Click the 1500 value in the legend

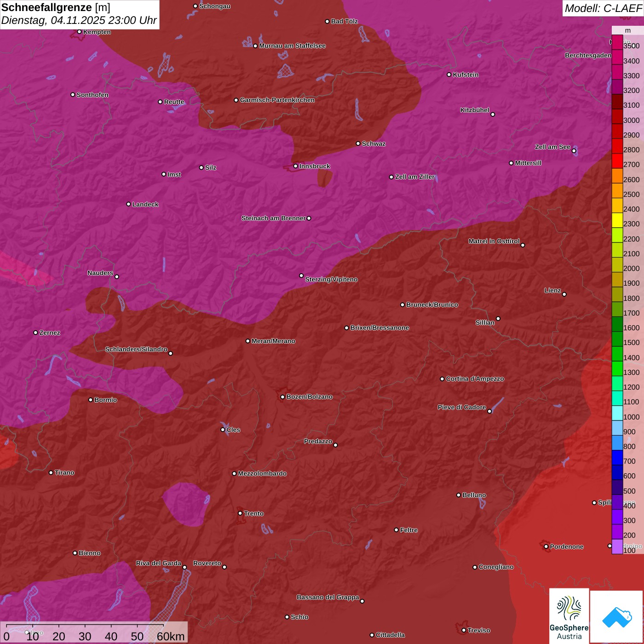click(631, 342)
